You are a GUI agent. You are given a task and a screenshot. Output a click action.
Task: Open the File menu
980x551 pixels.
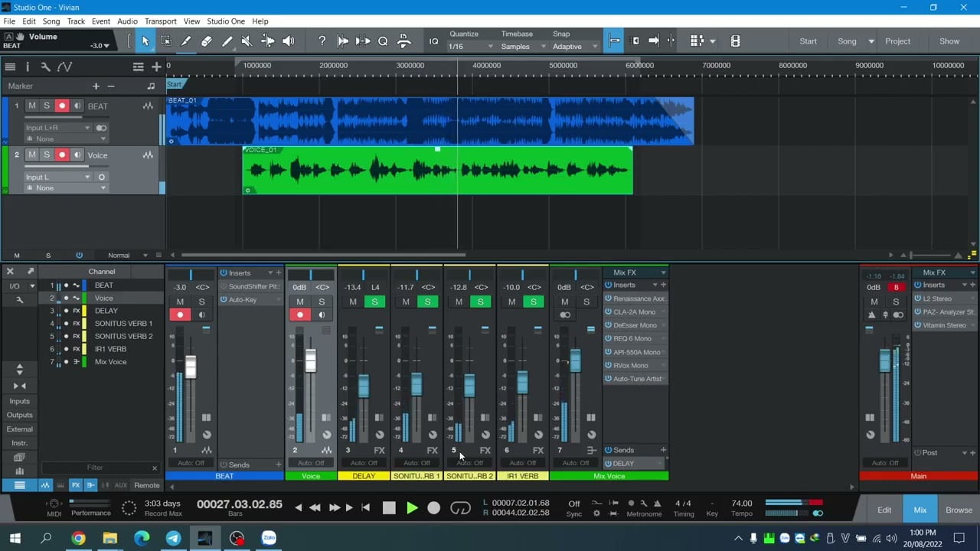pos(9,21)
